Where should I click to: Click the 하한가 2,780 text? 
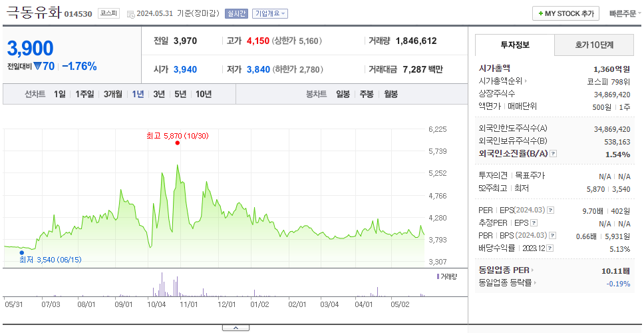(298, 69)
